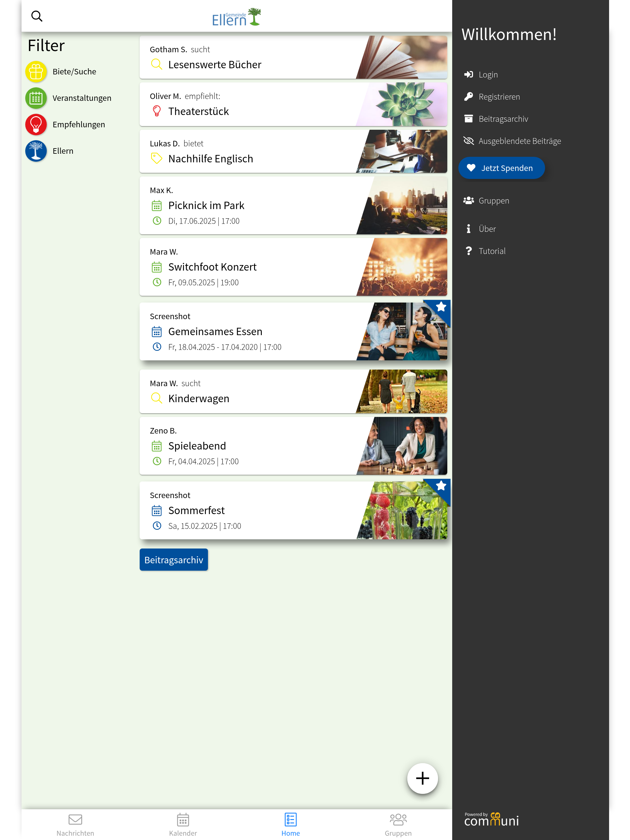630x840 pixels.
Task: Click the Tutorial question mark icon
Action: click(x=469, y=251)
